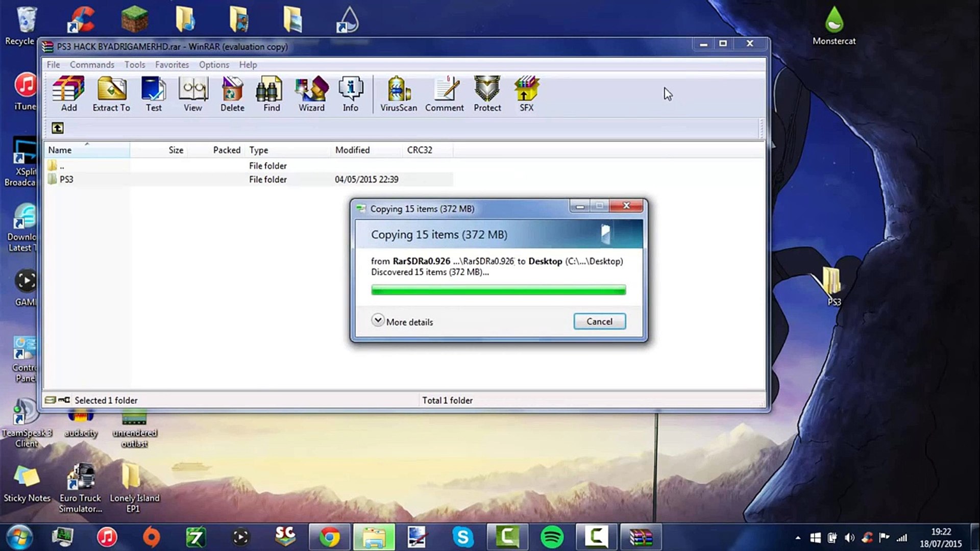Toggle the Options menu in WinRAR

214,64
